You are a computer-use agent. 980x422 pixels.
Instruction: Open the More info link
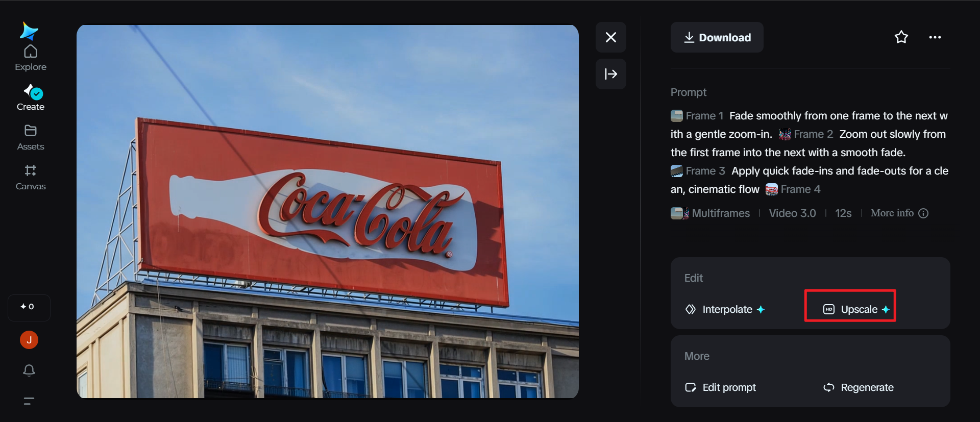(x=892, y=213)
